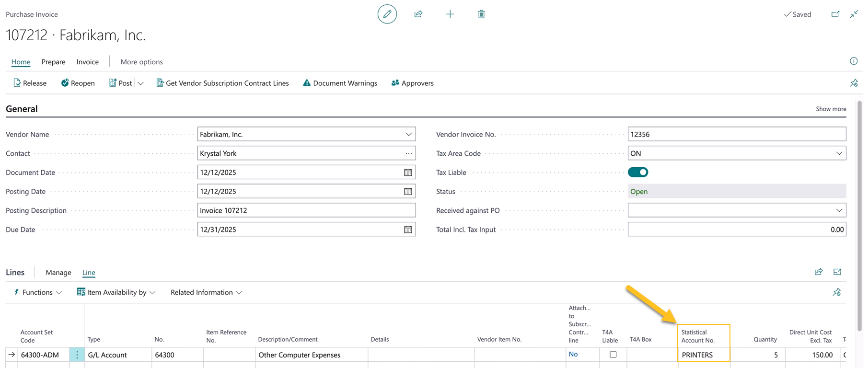Open More options menu
Image resolution: width=868 pixels, height=368 pixels.
(x=141, y=62)
